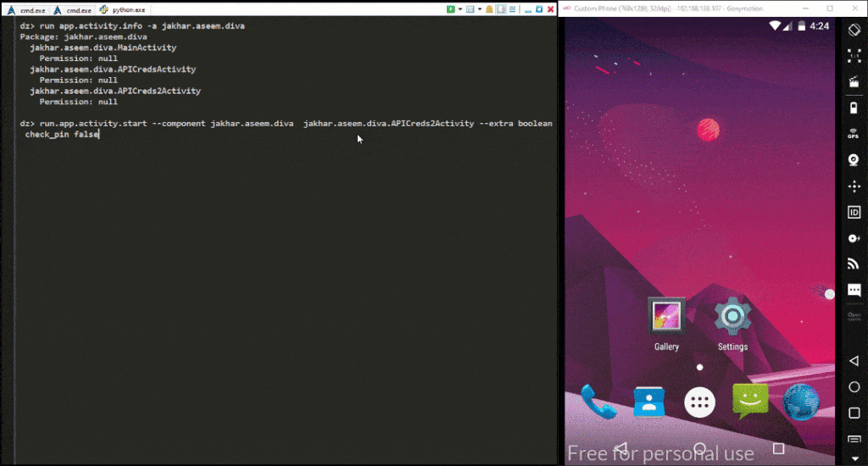Click Genymotion sidebar Home circle button
The width and height of the screenshot is (868, 466).
point(854,387)
